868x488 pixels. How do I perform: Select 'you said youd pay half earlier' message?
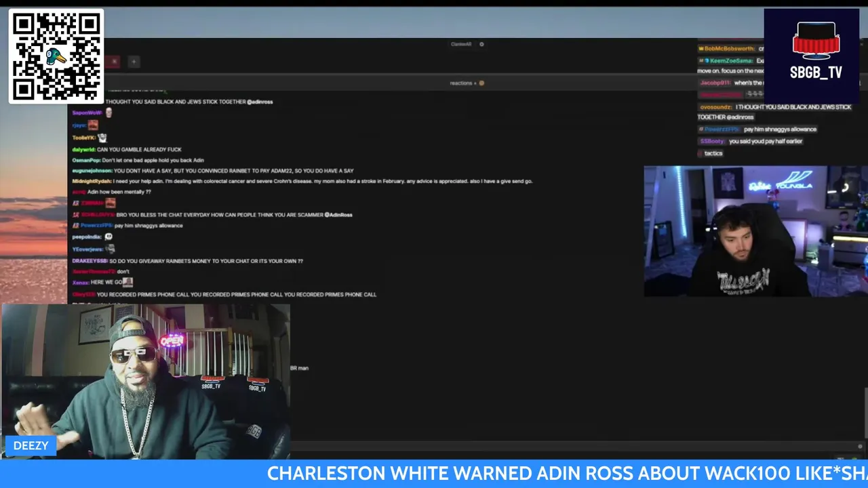(x=766, y=141)
